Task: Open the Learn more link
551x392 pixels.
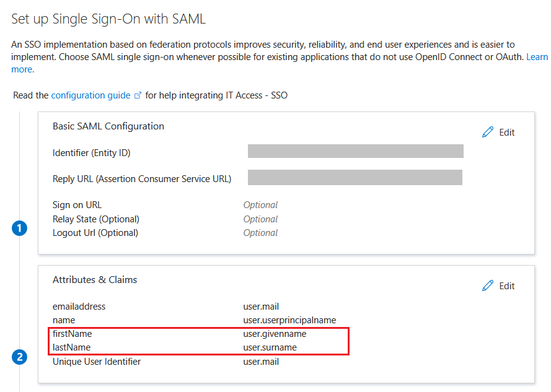Action: pyautogui.click(x=537, y=57)
